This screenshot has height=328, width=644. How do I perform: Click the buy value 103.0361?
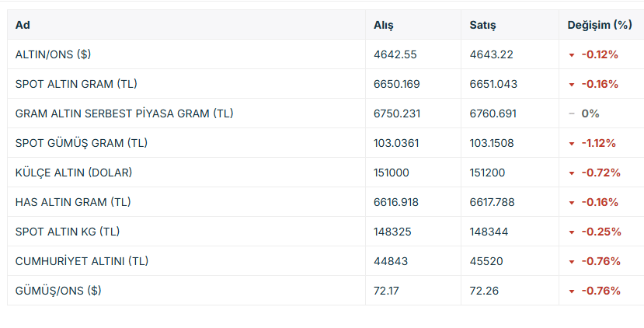(396, 144)
